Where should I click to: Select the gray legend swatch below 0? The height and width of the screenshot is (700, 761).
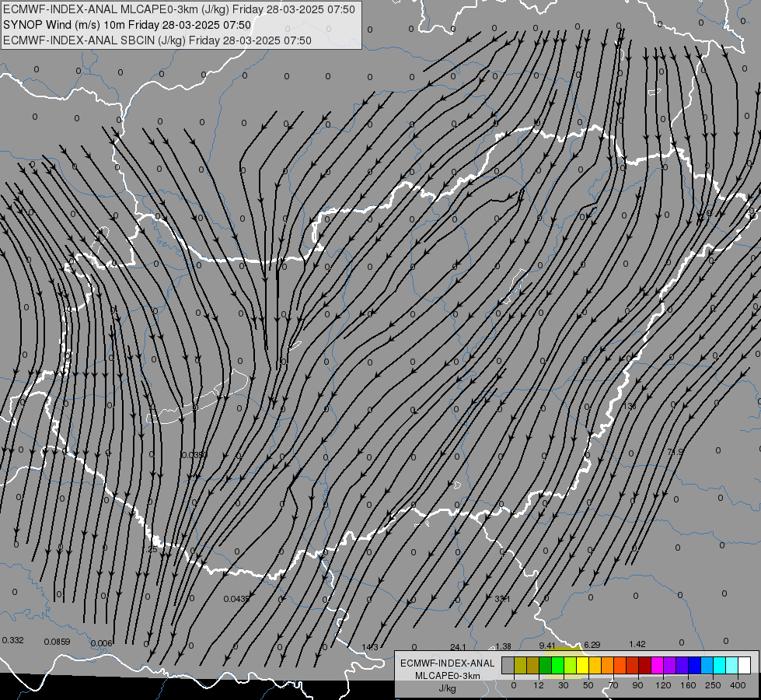[508, 665]
